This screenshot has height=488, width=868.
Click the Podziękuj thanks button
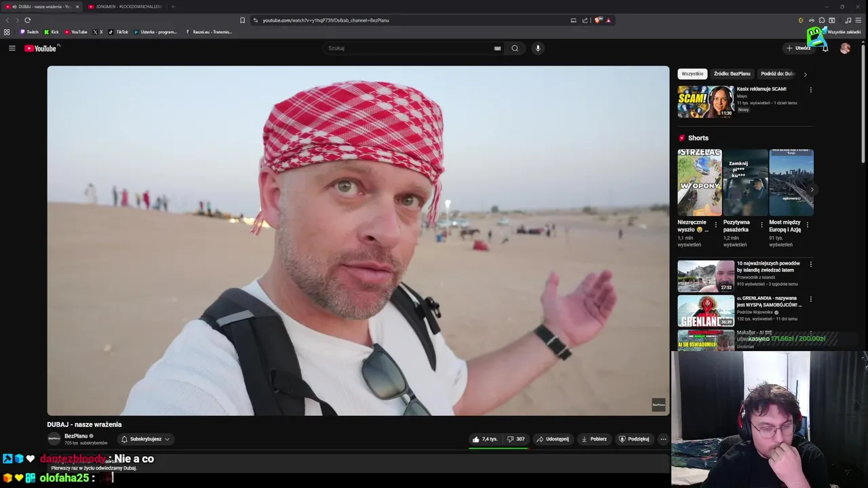click(x=634, y=439)
